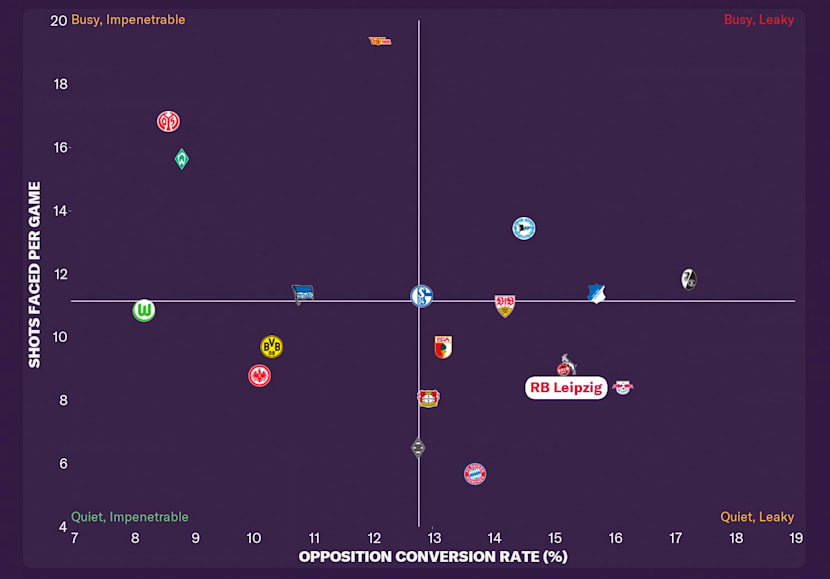The image size is (830, 579).
Task: Click the Union Berlin logo data point
Action: (x=379, y=41)
